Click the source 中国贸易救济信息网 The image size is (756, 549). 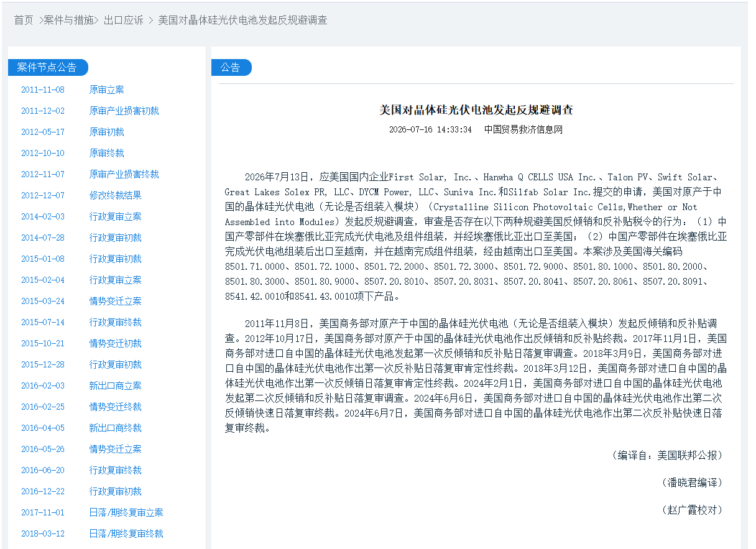523,130
